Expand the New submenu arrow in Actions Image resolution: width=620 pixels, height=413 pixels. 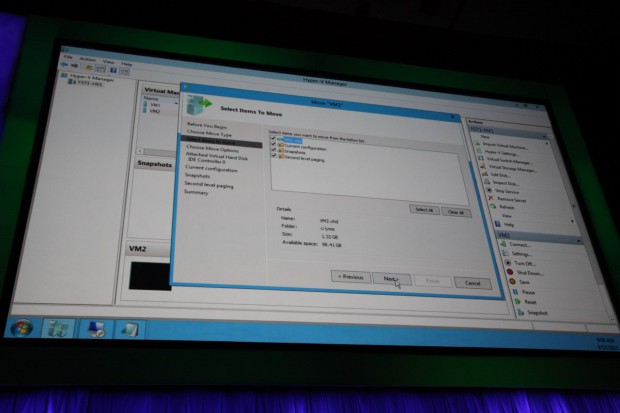pyautogui.click(x=547, y=143)
